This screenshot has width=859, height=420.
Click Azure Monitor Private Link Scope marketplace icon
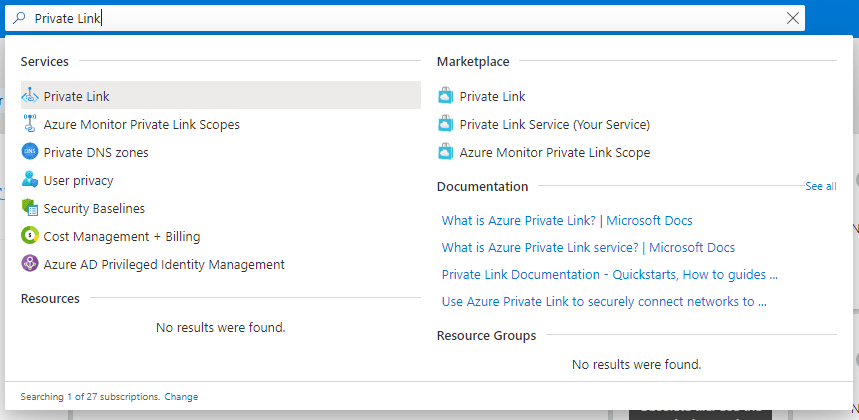(446, 152)
